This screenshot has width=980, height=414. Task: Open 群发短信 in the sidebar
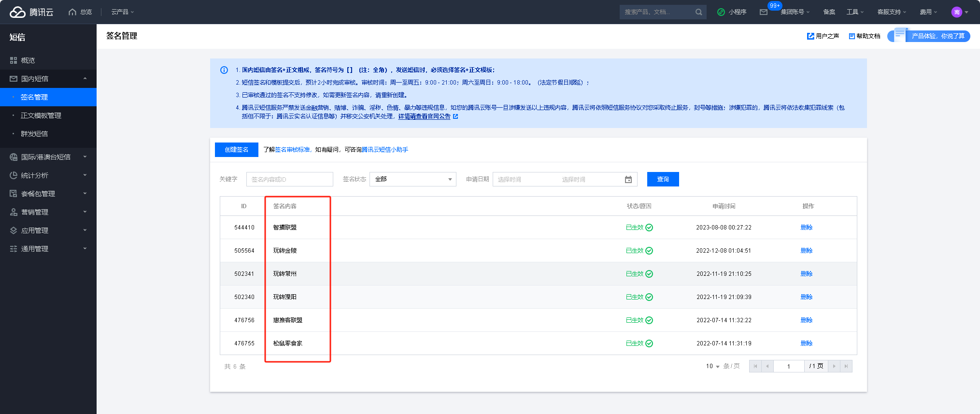48,134
